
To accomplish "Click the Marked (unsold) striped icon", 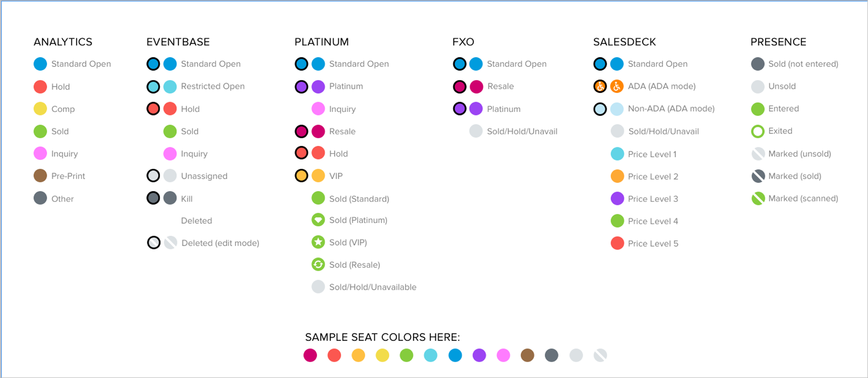I will point(758,154).
